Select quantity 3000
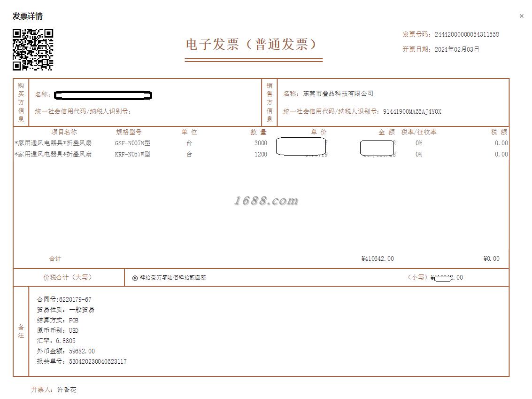This screenshot has width=532, height=399. (x=261, y=143)
